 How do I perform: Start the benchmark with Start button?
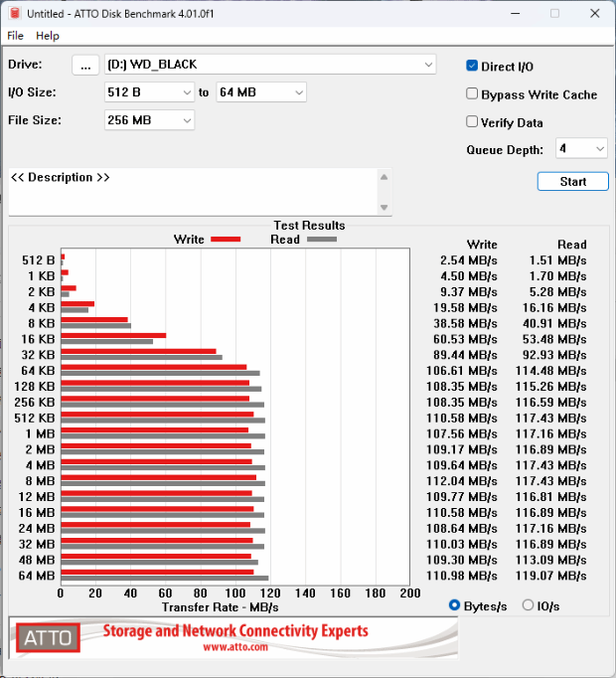(x=572, y=182)
